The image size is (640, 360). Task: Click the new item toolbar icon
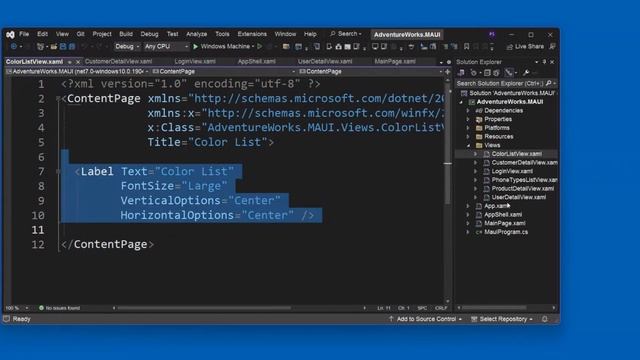(x=40, y=47)
